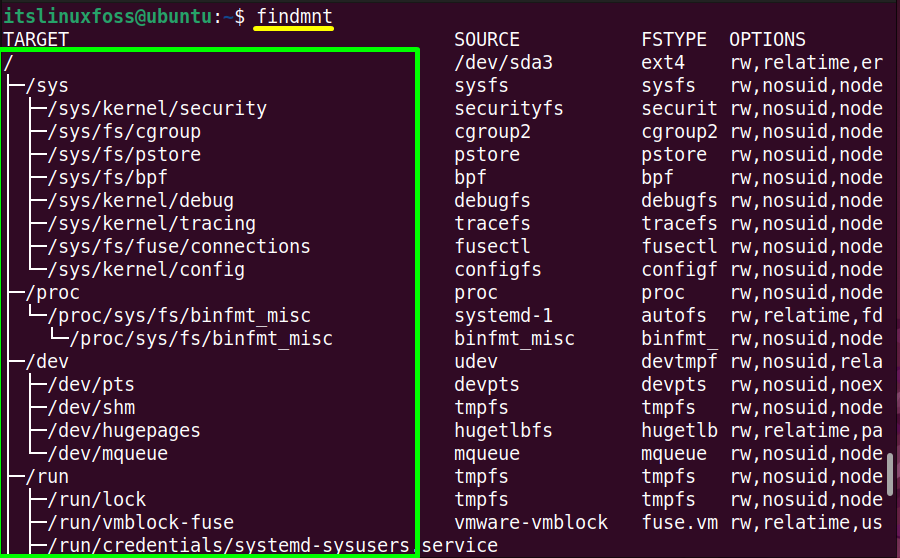Click the systemd-1 source entry
The image size is (900, 558).
[503, 316]
